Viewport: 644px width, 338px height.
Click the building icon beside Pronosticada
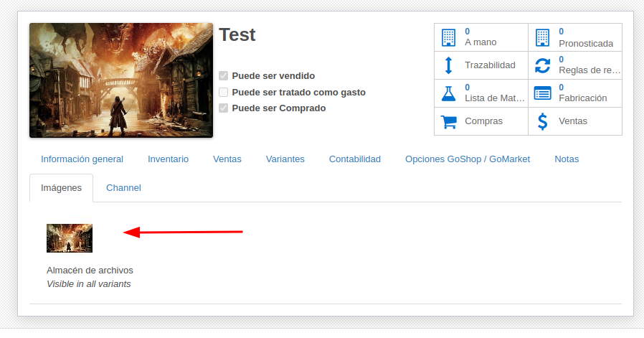point(542,37)
